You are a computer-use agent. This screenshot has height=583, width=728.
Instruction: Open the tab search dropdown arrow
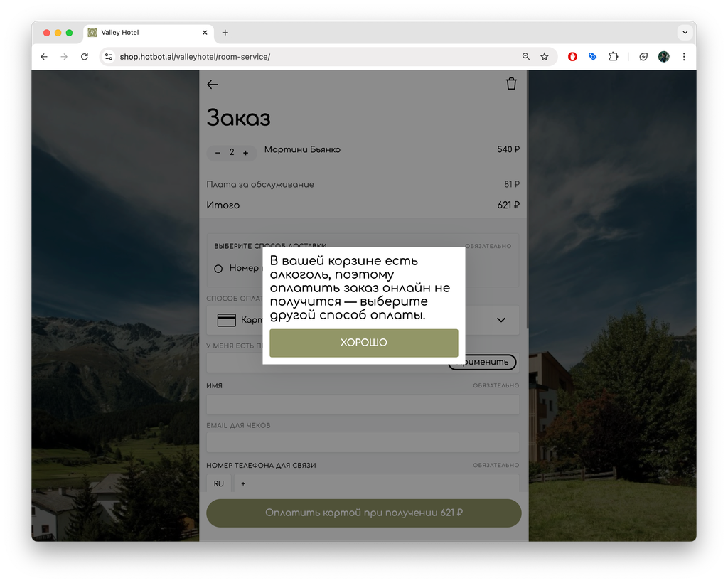click(x=685, y=33)
